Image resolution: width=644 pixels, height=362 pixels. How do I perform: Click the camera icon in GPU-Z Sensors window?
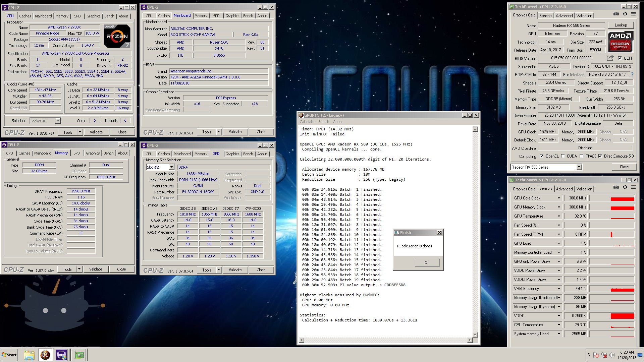(616, 187)
